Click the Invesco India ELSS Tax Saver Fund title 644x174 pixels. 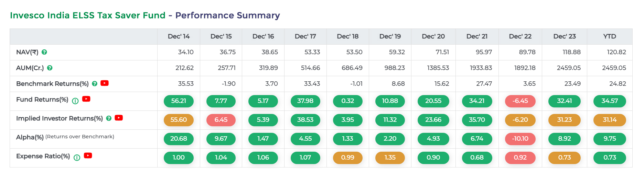[x=88, y=15]
